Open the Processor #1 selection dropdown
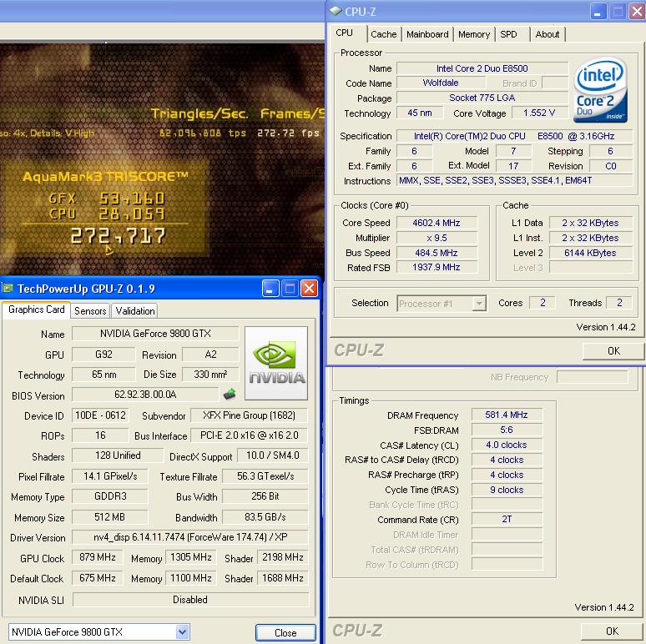Screen dimensions: 646x644 pos(479,304)
